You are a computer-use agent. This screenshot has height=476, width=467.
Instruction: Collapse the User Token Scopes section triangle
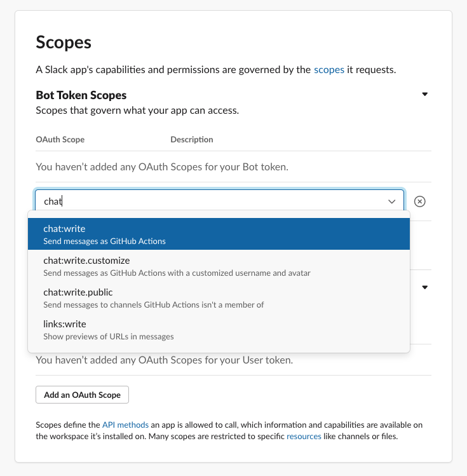coord(425,287)
